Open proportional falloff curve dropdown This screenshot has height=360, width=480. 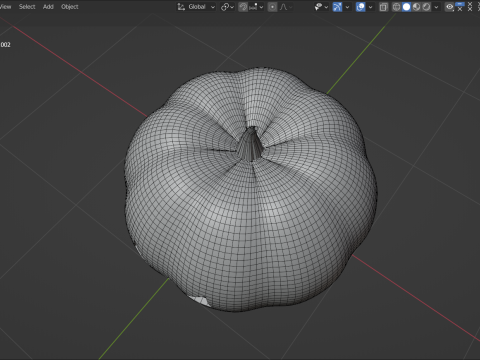click(x=286, y=7)
